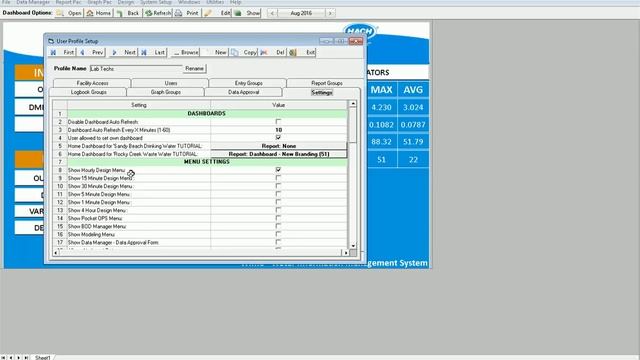Enable Show 4 Hour Design Menu
The height and width of the screenshot is (360, 640).
[278, 210]
